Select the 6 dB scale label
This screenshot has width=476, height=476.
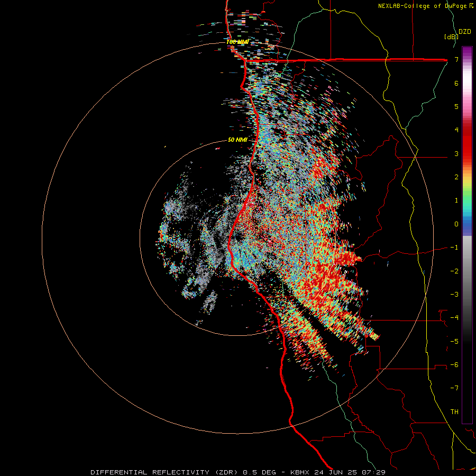pos(456,83)
